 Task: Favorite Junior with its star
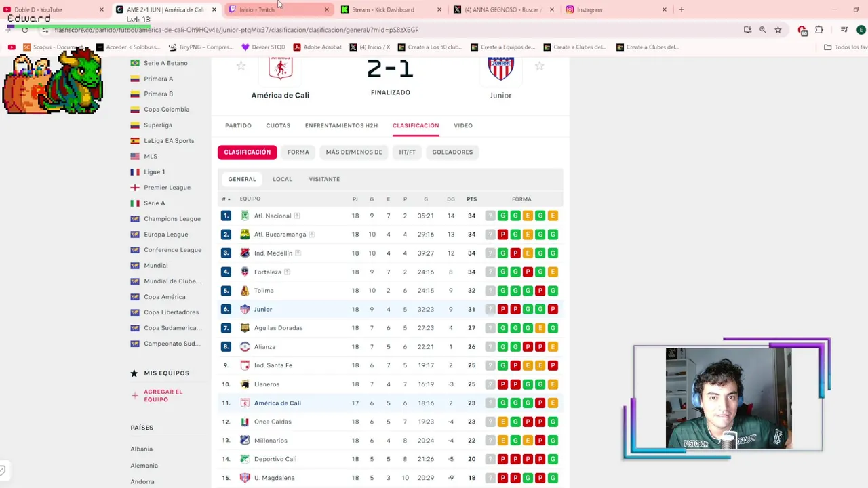[540, 66]
